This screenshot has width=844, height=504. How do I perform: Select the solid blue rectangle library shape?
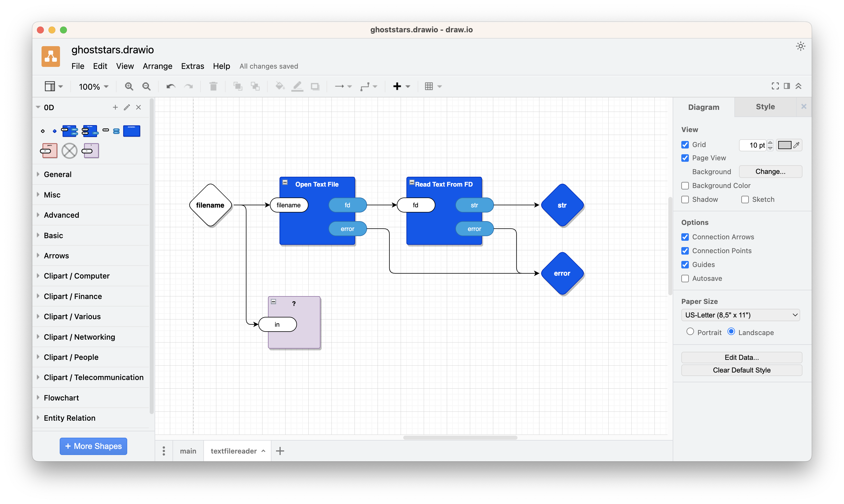coord(132,131)
